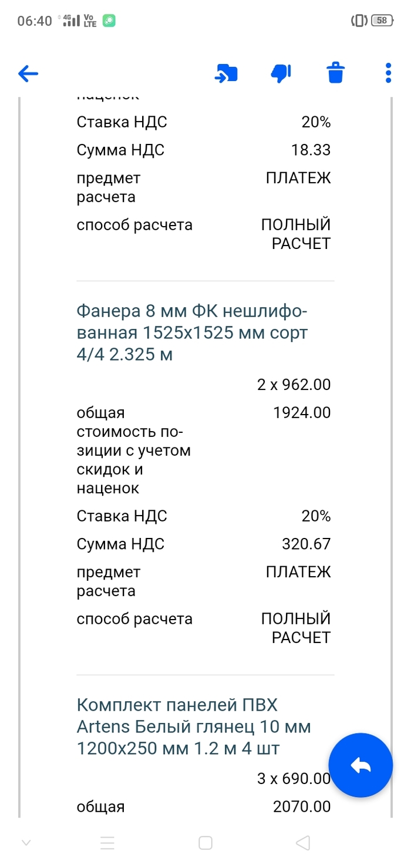Open Комплект панелей ПВХ Artens product title
411x868 pixels.
pos(194,726)
